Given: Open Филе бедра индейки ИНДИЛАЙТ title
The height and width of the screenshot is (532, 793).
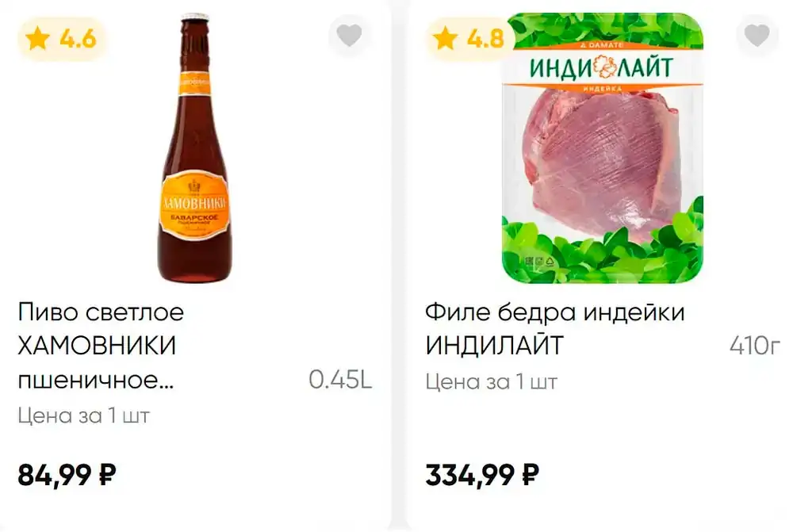Looking at the screenshot, I should point(555,329).
